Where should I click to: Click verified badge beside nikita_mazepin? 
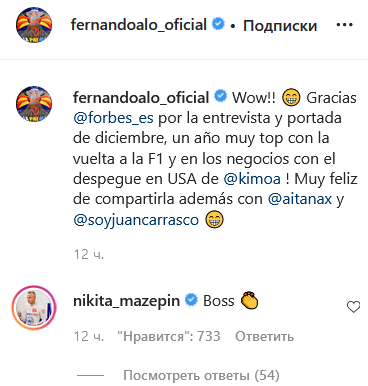tap(191, 300)
